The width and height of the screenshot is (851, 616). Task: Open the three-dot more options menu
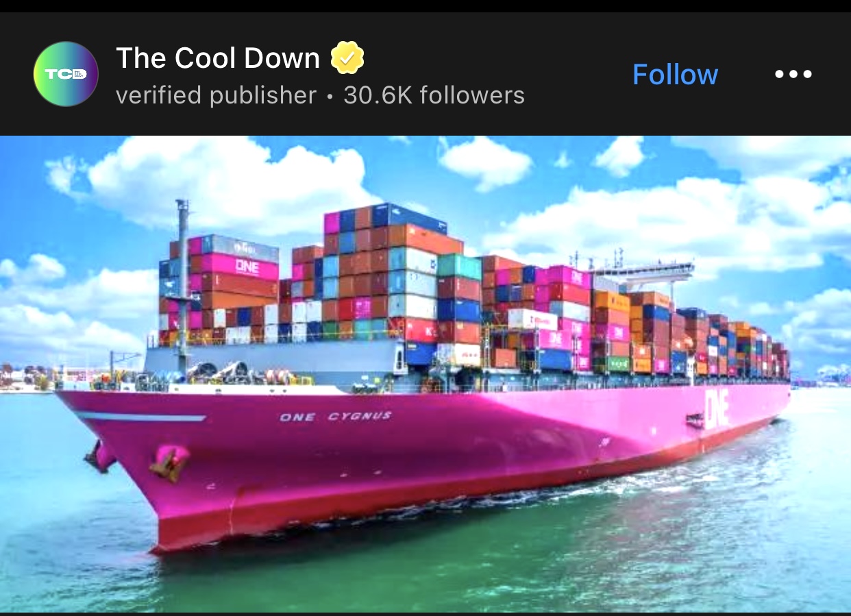(x=793, y=74)
